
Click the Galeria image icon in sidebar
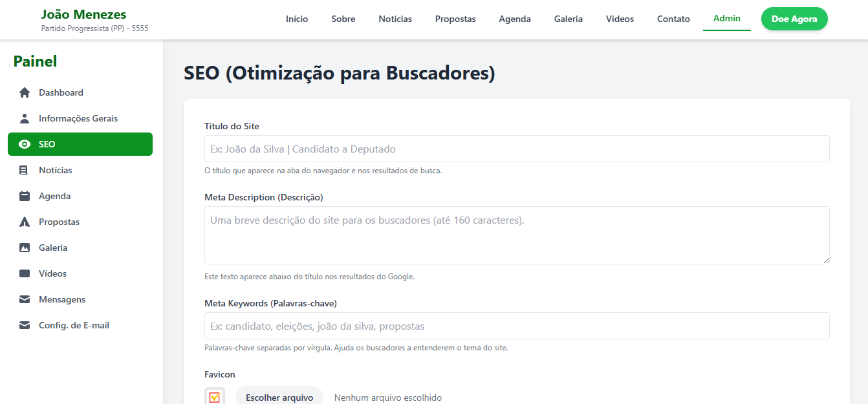pos(25,248)
